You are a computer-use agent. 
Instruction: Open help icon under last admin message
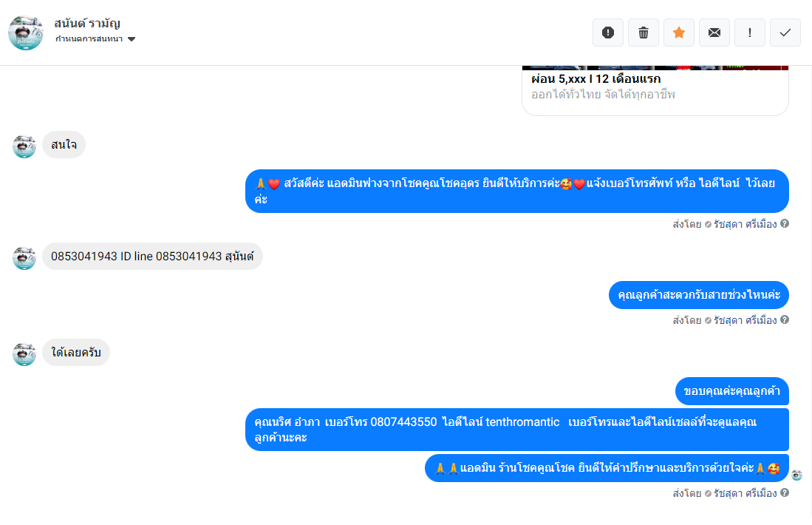pos(785,492)
